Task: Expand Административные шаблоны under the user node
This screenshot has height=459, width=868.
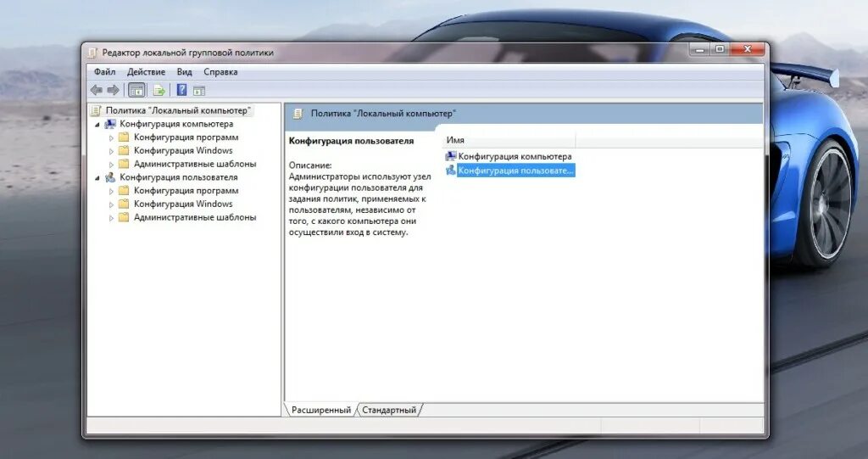Action: click(x=111, y=218)
